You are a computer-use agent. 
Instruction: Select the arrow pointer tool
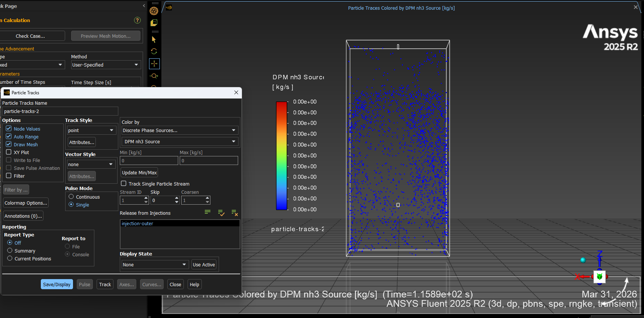pyautogui.click(x=154, y=39)
